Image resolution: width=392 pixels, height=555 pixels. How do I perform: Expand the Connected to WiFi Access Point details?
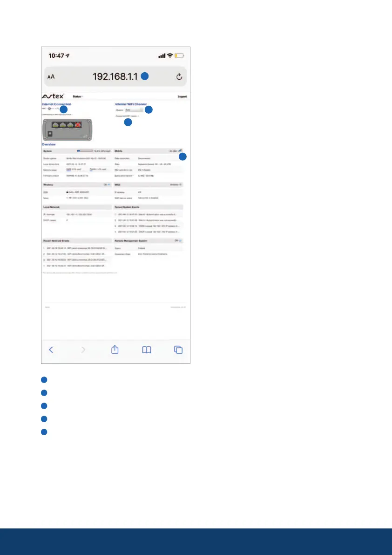click(57, 114)
